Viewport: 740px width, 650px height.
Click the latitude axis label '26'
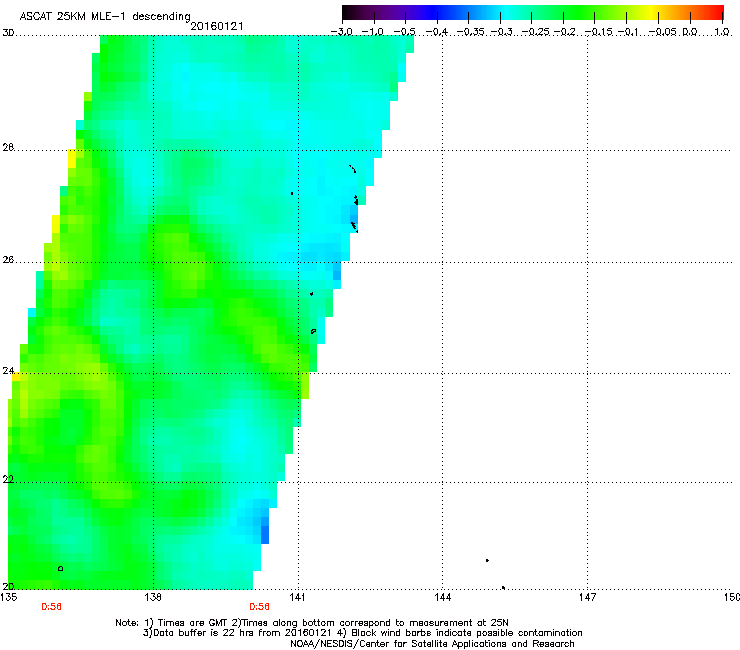pos(8,260)
